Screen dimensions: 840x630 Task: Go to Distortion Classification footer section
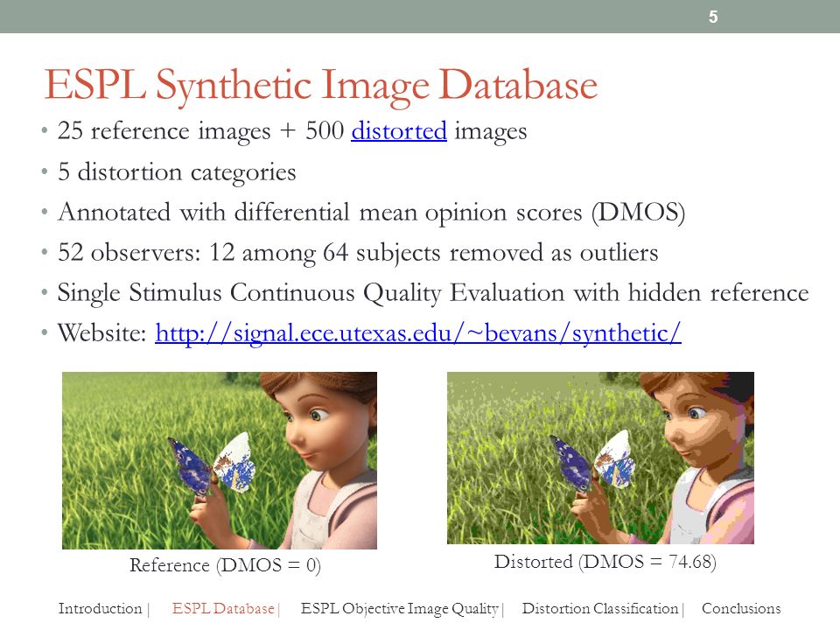tap(600, 609)
